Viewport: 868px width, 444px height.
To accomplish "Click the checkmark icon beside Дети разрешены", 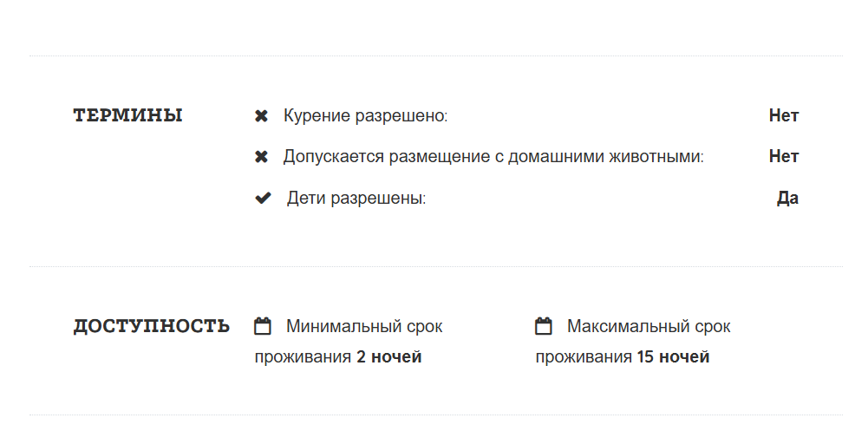I will pyautogui.click(x=263, y=199).
